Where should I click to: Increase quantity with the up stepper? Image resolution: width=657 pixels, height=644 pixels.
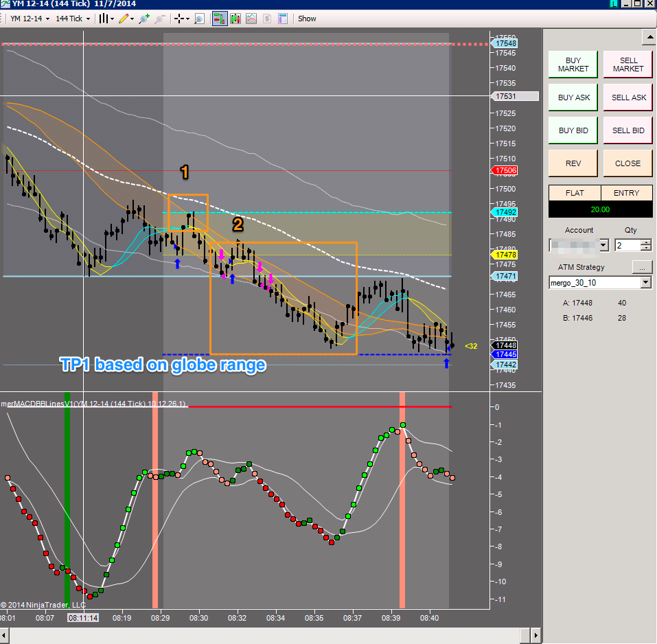[x=647, y=242]
